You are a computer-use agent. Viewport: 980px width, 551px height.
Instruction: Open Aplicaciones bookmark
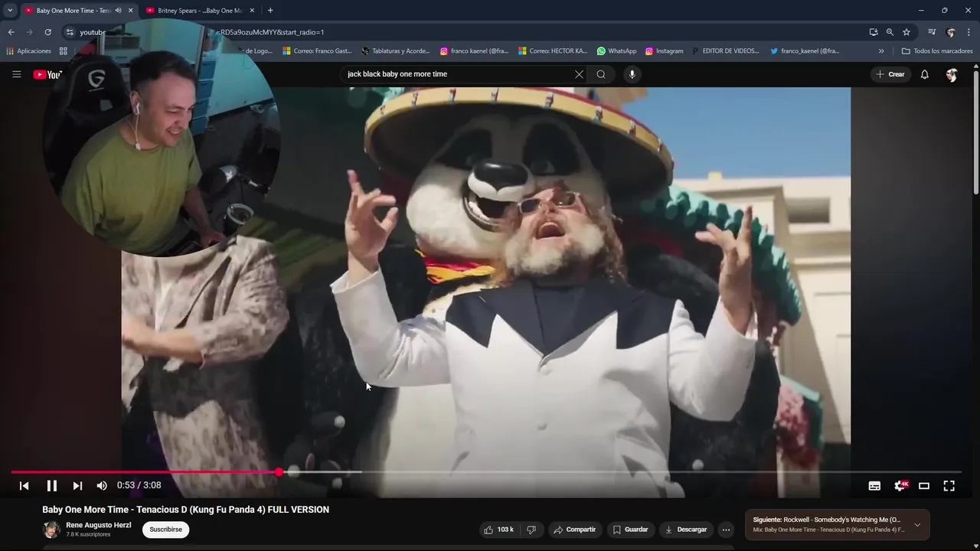28,51
